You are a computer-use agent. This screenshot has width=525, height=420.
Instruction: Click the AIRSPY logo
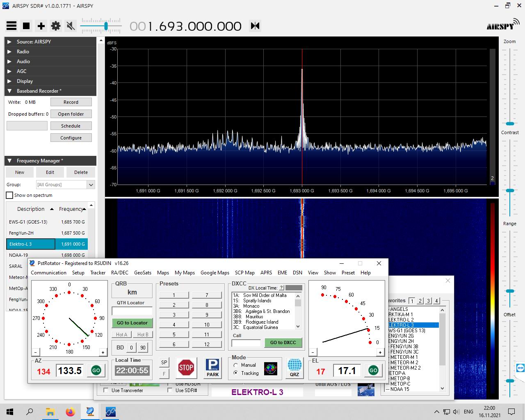pyautogui.click(x=503, y=25)
